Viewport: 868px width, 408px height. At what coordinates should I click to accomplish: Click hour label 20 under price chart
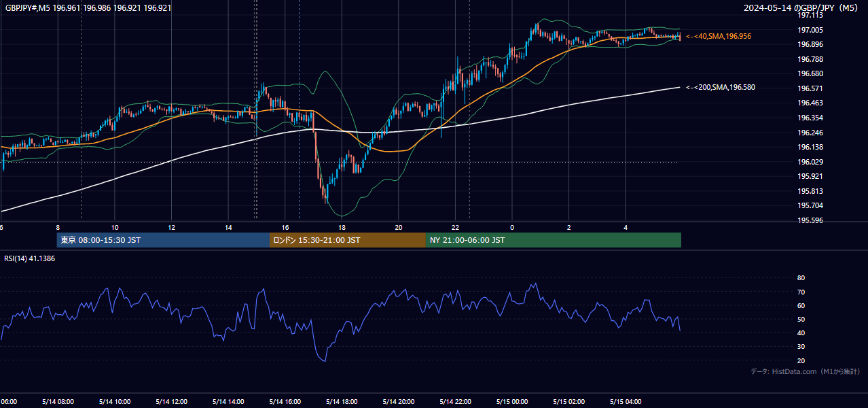click(x=399, y=227)
